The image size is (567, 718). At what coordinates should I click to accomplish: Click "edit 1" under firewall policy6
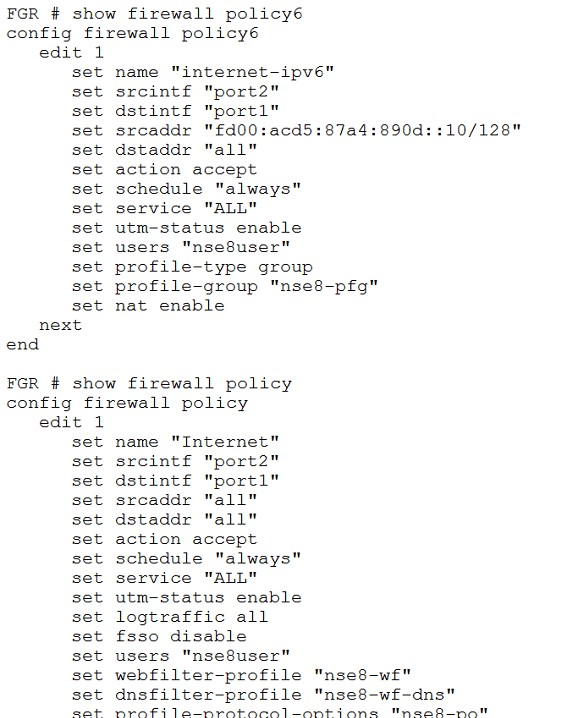coord(71,53)
